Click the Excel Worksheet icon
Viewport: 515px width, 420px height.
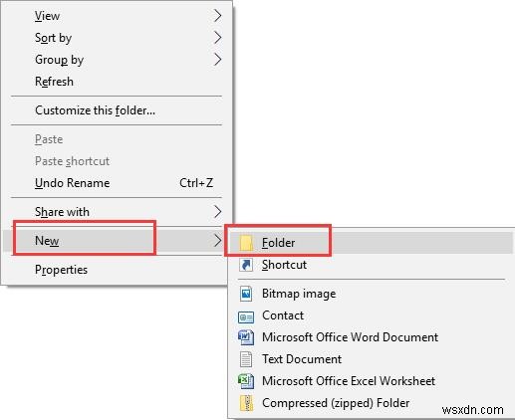click(246, 381)
